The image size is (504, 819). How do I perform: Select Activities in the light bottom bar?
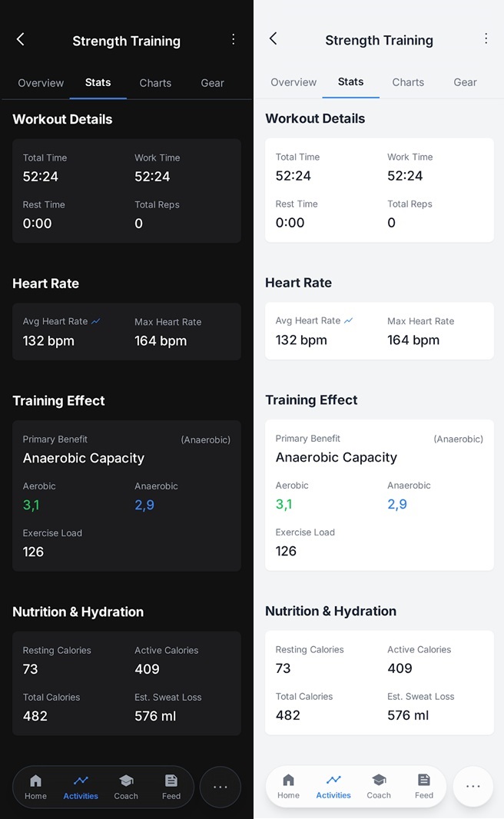pyautogui.click(x=333, y=786)
